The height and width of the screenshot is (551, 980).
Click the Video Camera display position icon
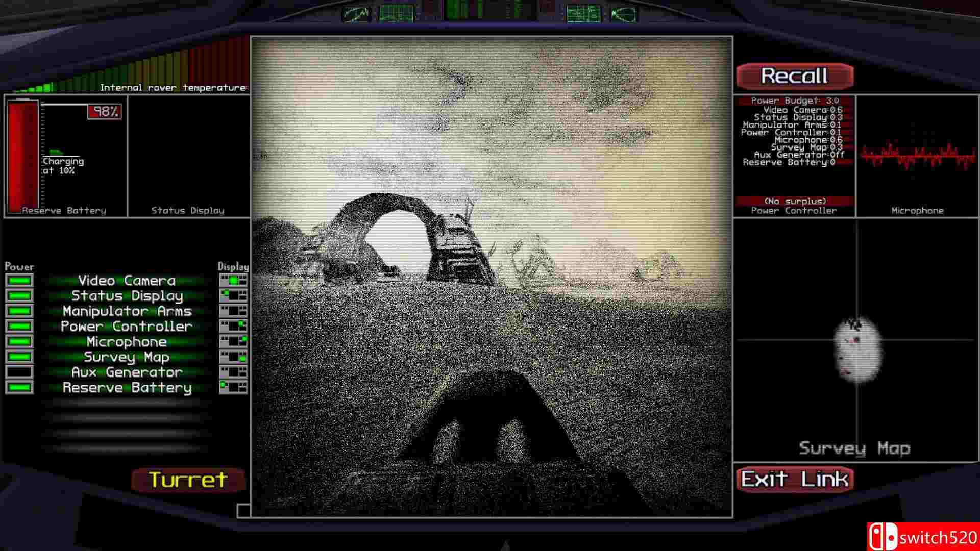pyautogui.click(x=233, y=281)
